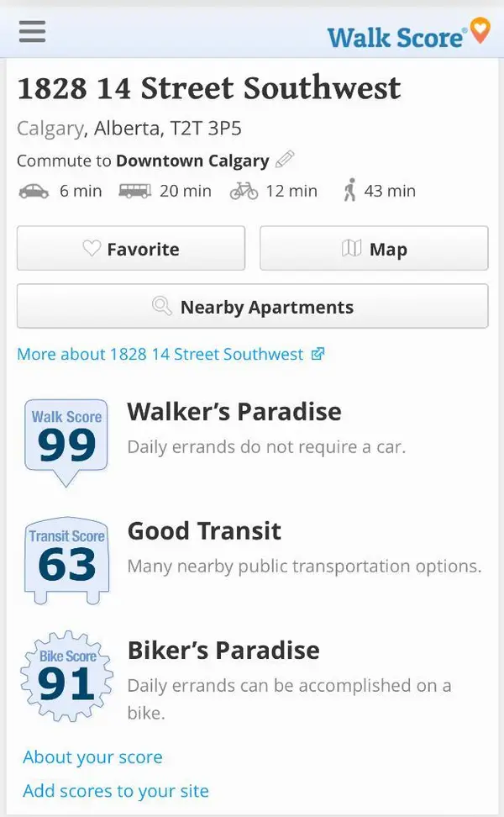Click the pencil icon to edit commute destination
Image resolution: width=504 pixels, height=817 pixels.
(x=285, y=160)
